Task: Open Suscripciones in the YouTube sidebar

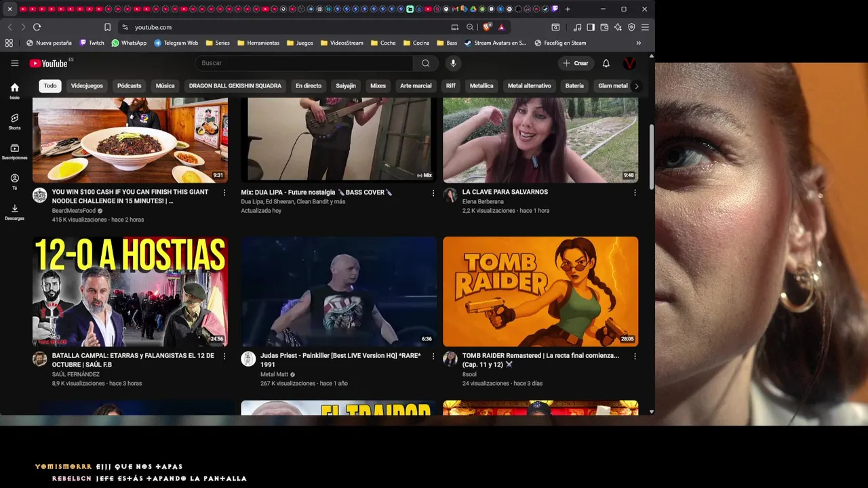Action: [14, 151]
